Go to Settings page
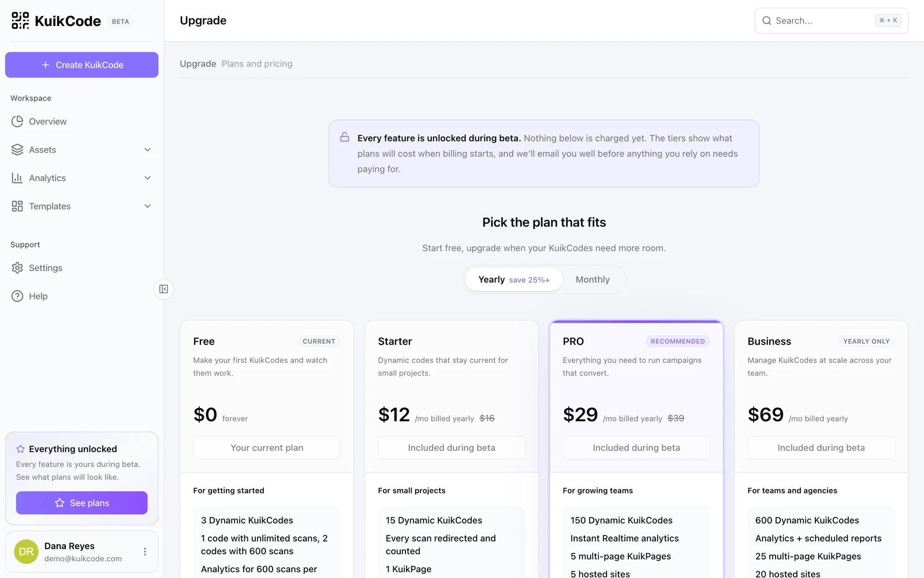 [x=81, y=268]
